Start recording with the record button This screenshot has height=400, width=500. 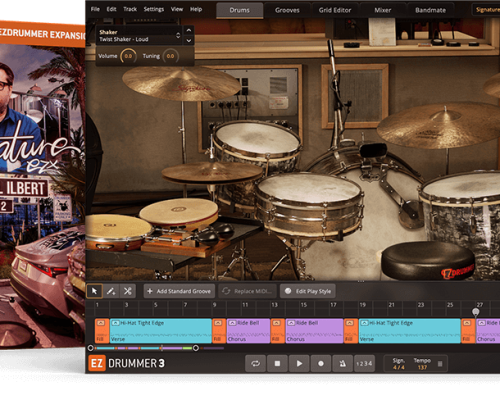click(x=321, y=363)
